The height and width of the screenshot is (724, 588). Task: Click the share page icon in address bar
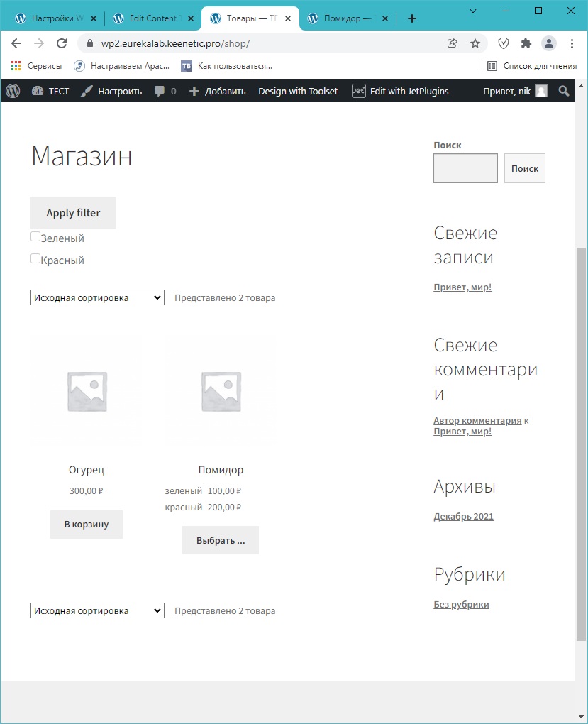pyautogui.click(x=453, y=43)
